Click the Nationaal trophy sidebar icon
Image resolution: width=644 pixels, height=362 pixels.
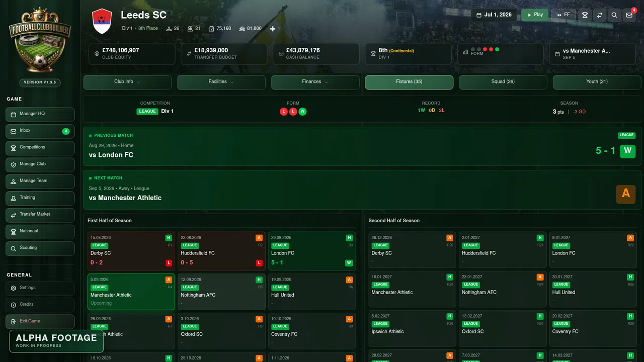tap(14, 231)
